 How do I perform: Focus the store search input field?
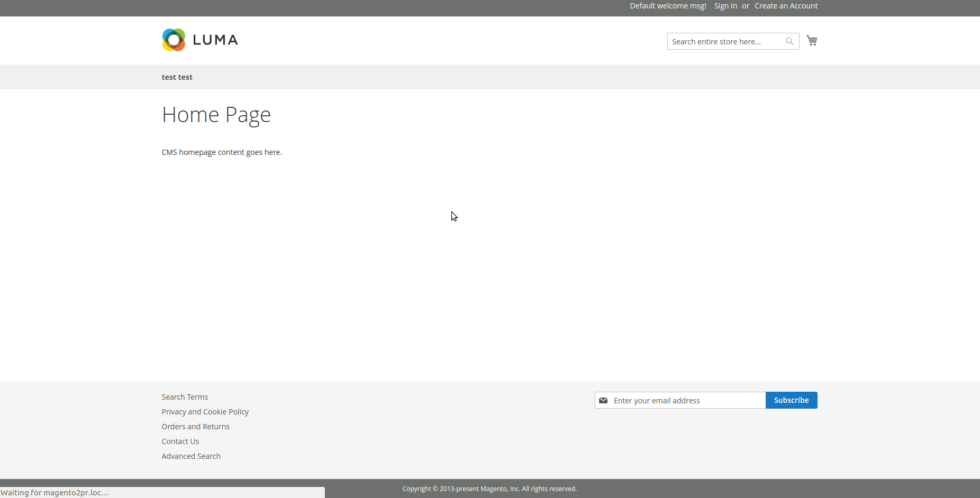pyautogui.click(x=733, y=41)
